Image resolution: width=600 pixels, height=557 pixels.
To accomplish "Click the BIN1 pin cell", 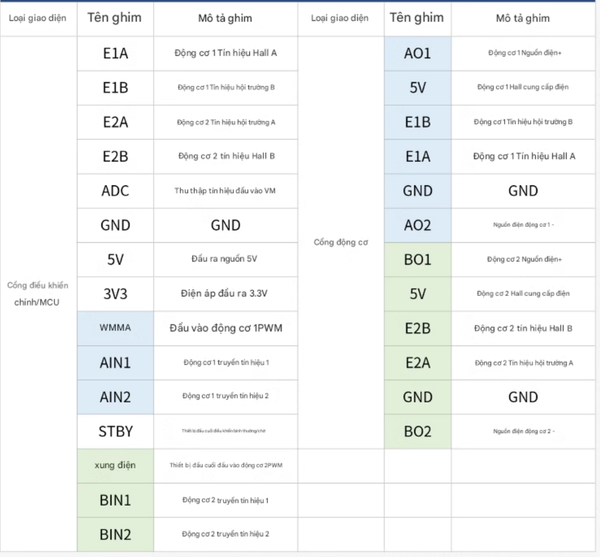I will [115, 499].
